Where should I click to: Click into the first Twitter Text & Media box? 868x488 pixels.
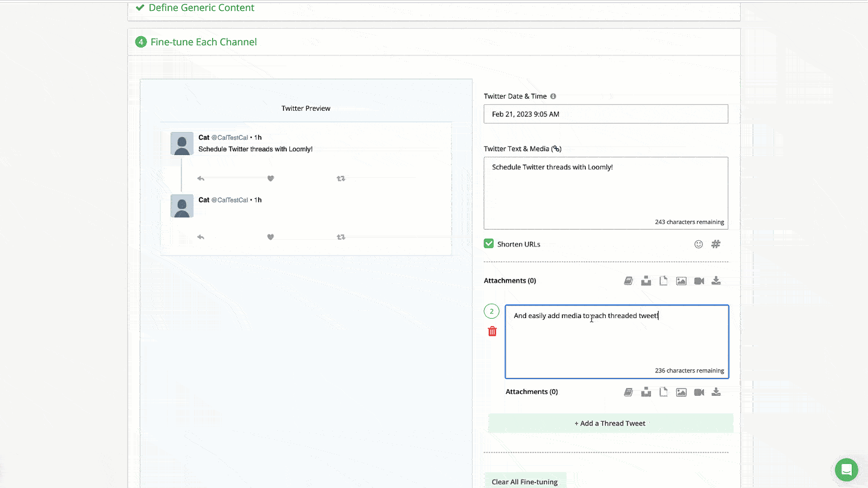[x=605, y=193]
